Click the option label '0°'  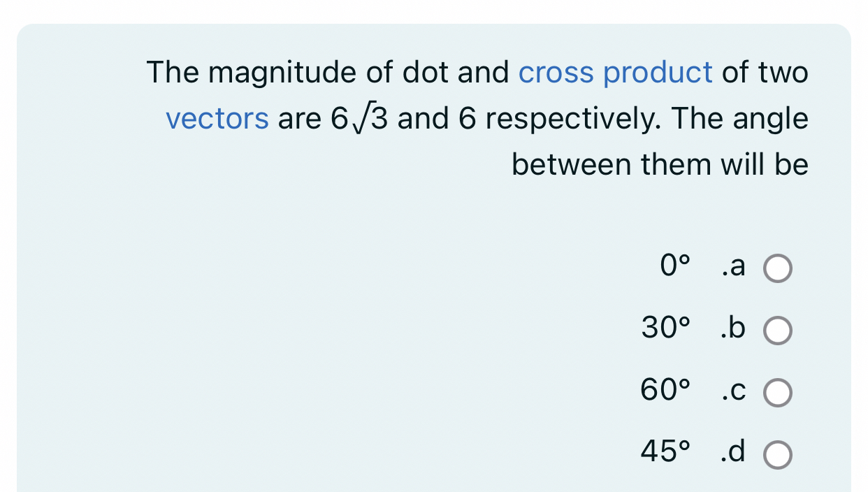pyautogui.click(x=674, y=266)
